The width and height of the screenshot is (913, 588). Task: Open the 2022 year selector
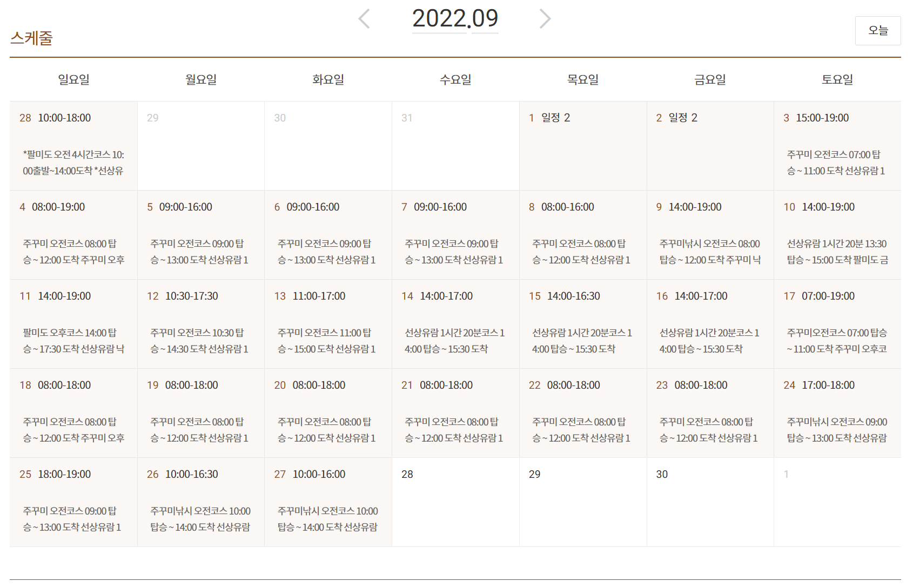coord(439,19)
